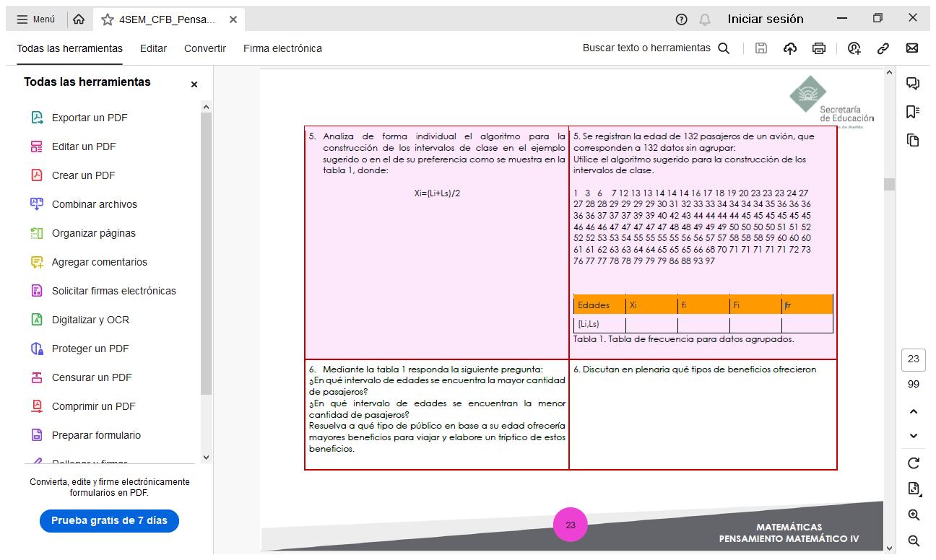Click tools panel scroll down arrow
Screen dimensions: 936x560
[206, 457]
